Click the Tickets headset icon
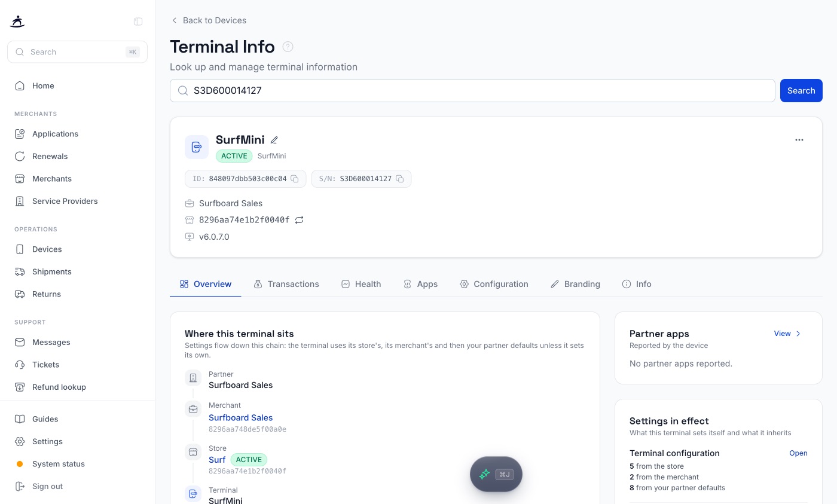This screenshot has width=837, height=504. coord(20,365)
